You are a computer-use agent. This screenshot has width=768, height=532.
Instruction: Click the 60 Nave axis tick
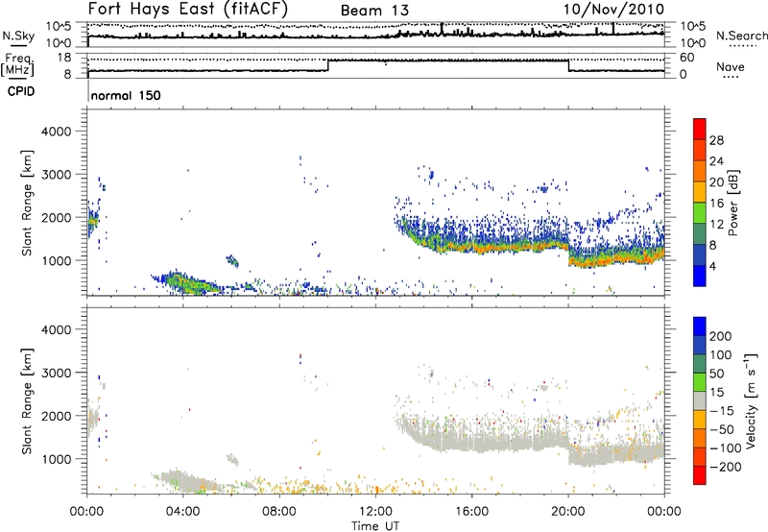click(x=686, y=58)
